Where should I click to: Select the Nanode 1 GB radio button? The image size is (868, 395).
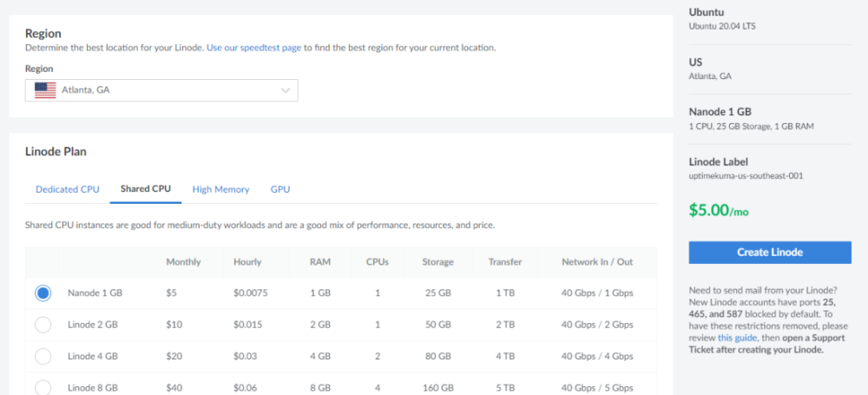pyautogui.click(x=43, y=293)
